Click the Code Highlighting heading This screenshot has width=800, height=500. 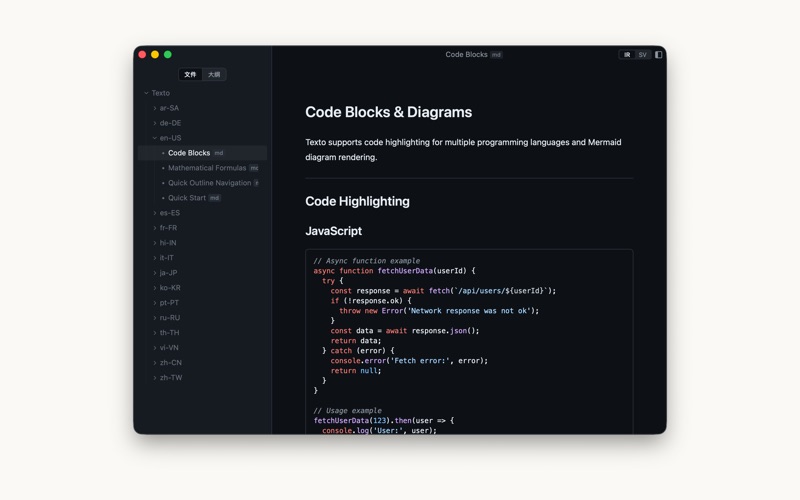point(357,202)
